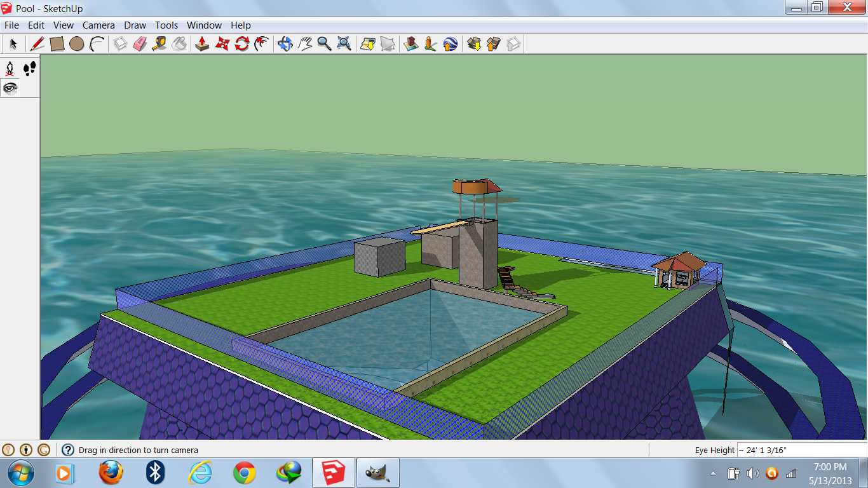Select the arrow Select tool

13,44
